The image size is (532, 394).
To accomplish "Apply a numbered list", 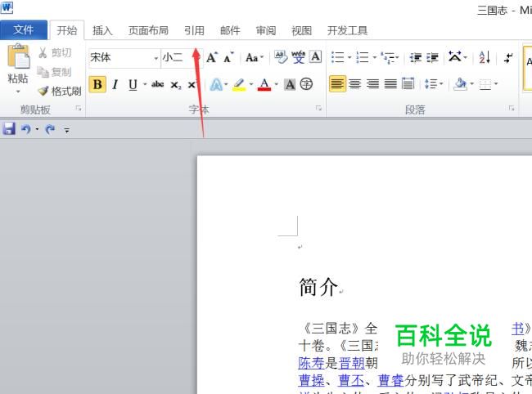I will [x=363, y=57].
